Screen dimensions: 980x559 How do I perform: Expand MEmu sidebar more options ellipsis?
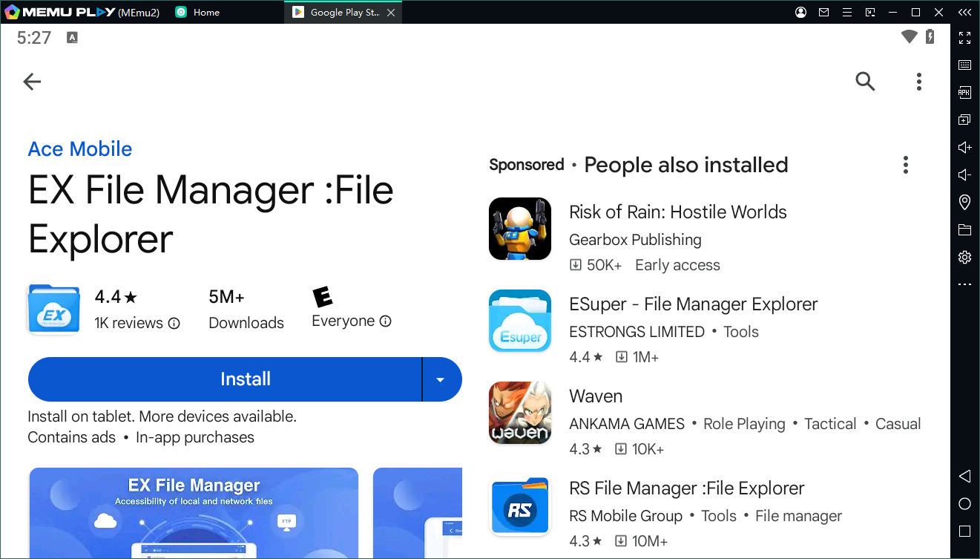click(964, 284)
